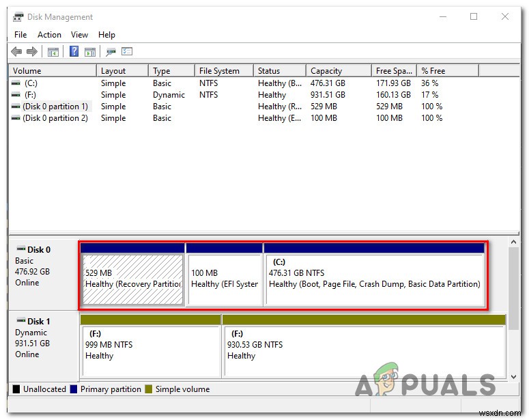
Task: Click the Dynamic type cell for F:
Action: 169,95
